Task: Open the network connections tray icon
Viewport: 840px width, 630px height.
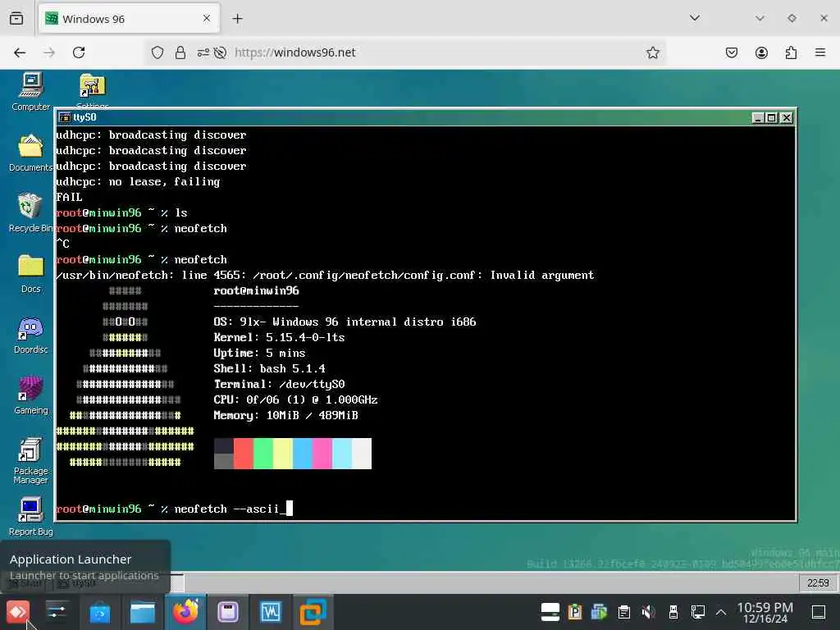Action: (697, 612)
